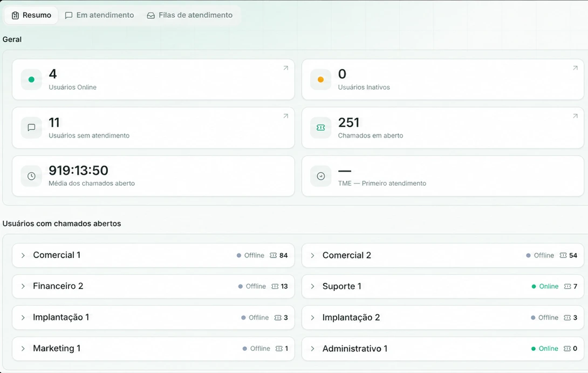Viewport: 588px width, 373px height.
Task: Open Usuários Inativos details arrow
Action: click(x=575, y=68)
